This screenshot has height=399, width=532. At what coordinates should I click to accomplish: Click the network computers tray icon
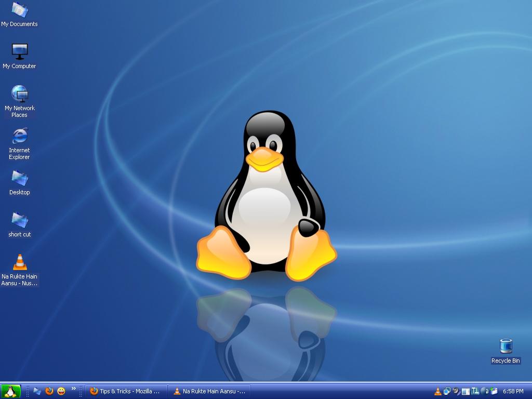coord(447,391)
